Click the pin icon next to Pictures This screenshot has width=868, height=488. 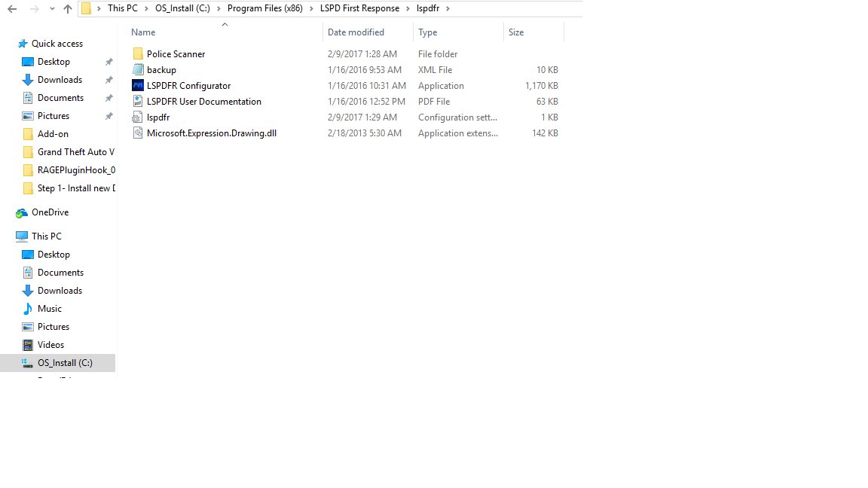109,116
